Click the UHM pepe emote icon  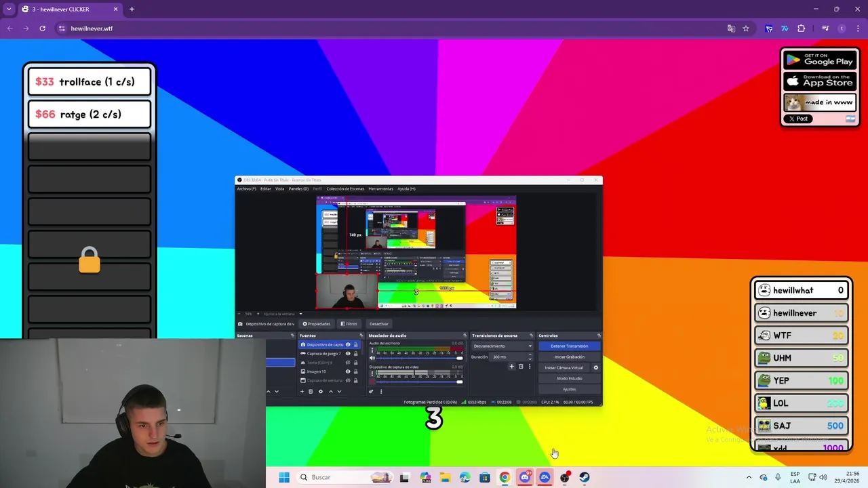[x=764, y=358]
